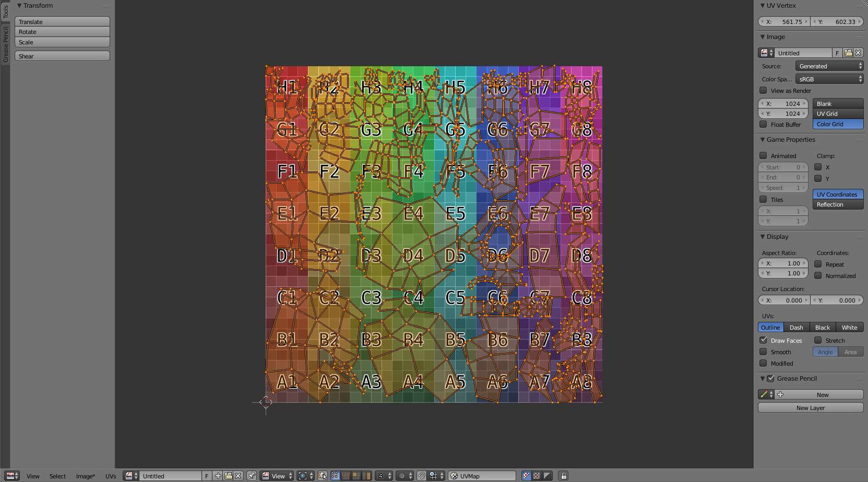Select edge UV selection mode icon

tap(346, 476)
